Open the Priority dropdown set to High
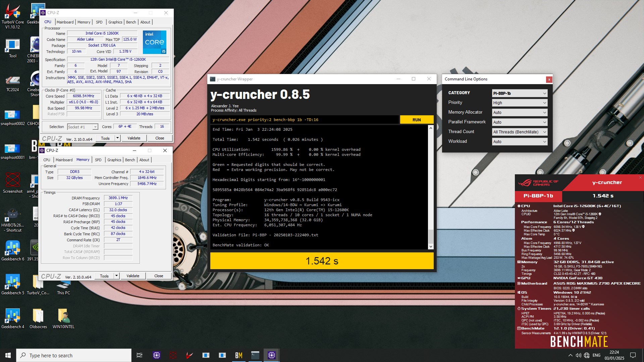The width and height of the screenshot is (644, 362). (x=520, y=103)
